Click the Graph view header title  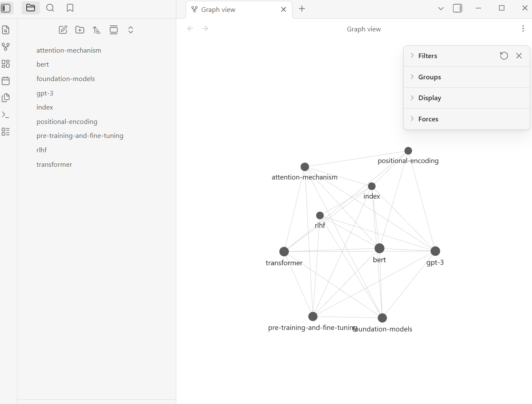point(364,29)
